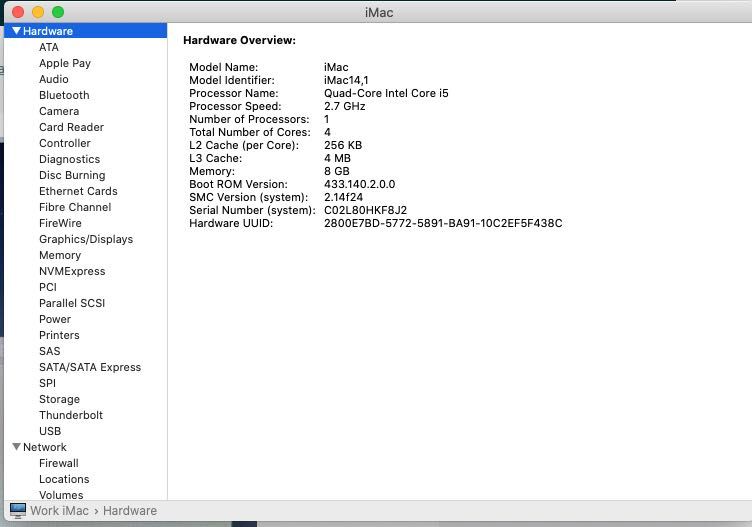
Task: Click the processor name Quad-Core Intel Core i5
Action: coord(386,93)
